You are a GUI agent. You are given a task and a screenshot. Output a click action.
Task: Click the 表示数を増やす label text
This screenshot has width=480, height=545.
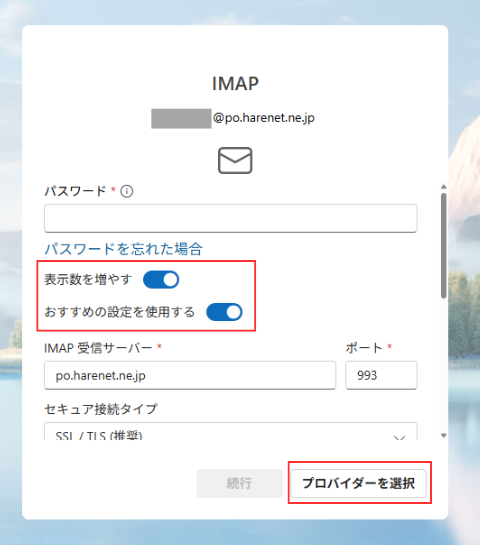point(88,279)
